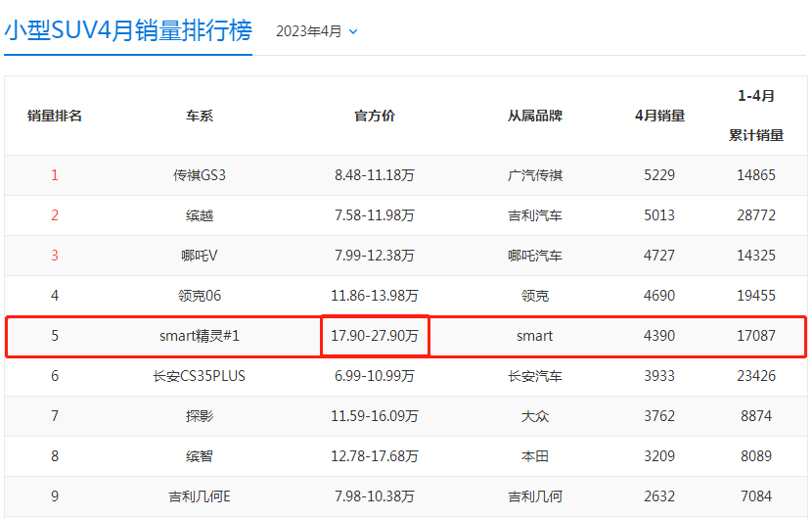The height and width of the screenshot is (519, 812).
Task: Click rank number 9 in 吉利几何E row
Action: [x=55, y=496]
